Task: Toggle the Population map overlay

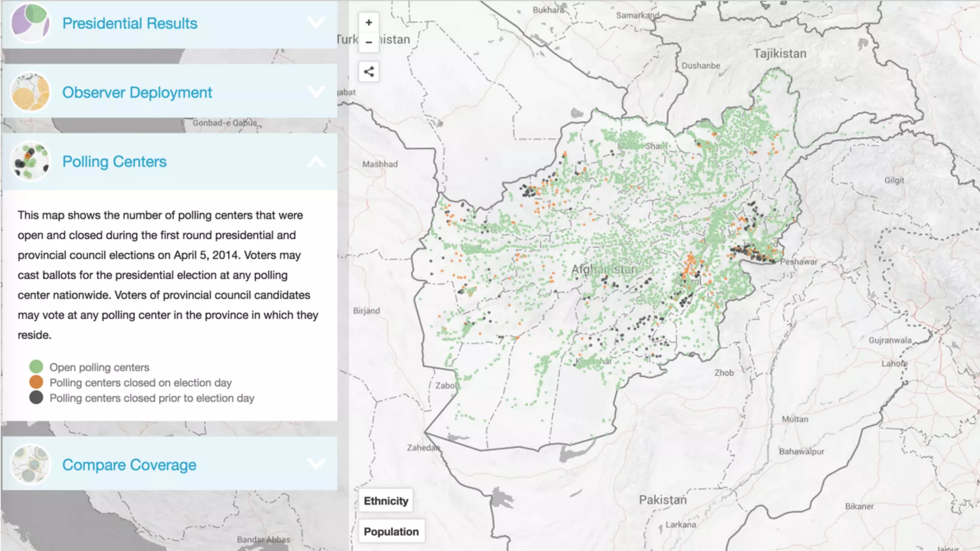Action: pyautogui.click(x=391, y=531)
